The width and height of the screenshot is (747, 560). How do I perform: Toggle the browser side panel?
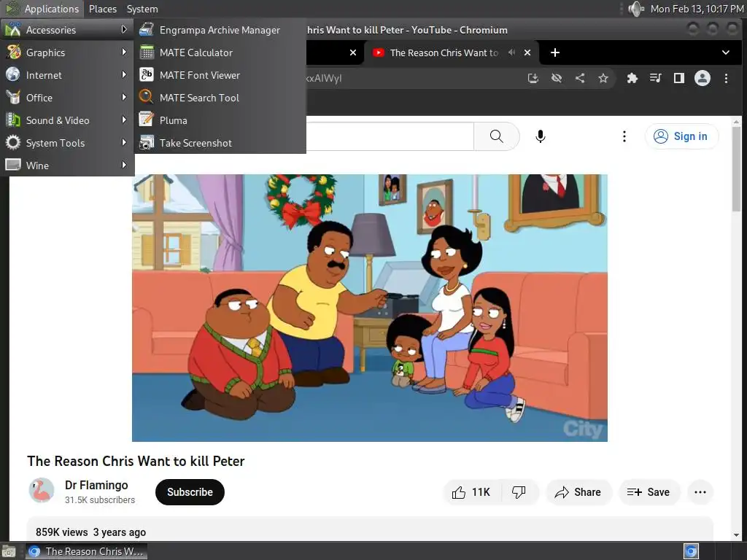click(x=679, y=79)
